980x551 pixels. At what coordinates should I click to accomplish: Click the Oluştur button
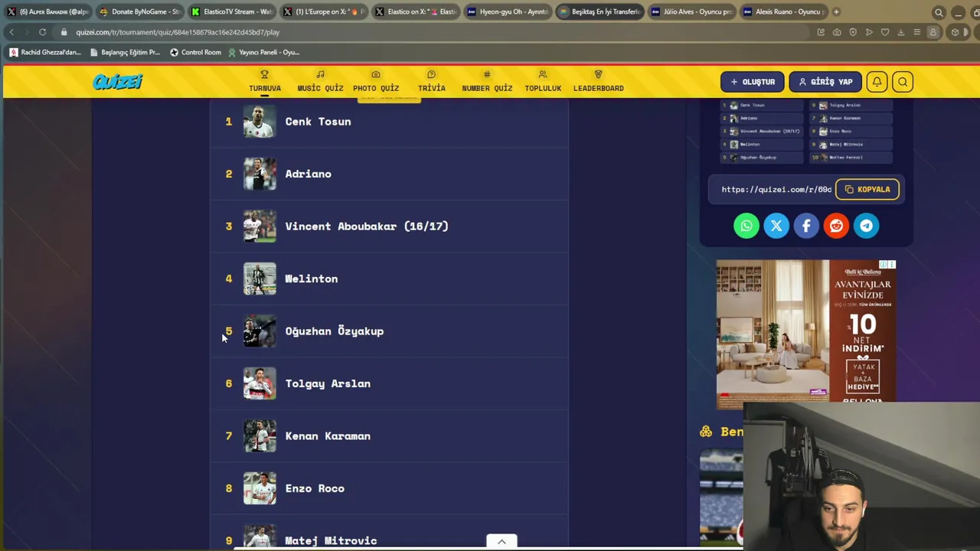coord(753,82)
